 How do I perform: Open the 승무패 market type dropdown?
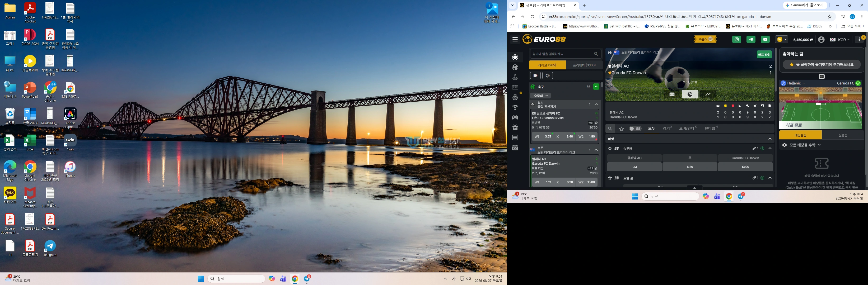[x=540, y=96]
